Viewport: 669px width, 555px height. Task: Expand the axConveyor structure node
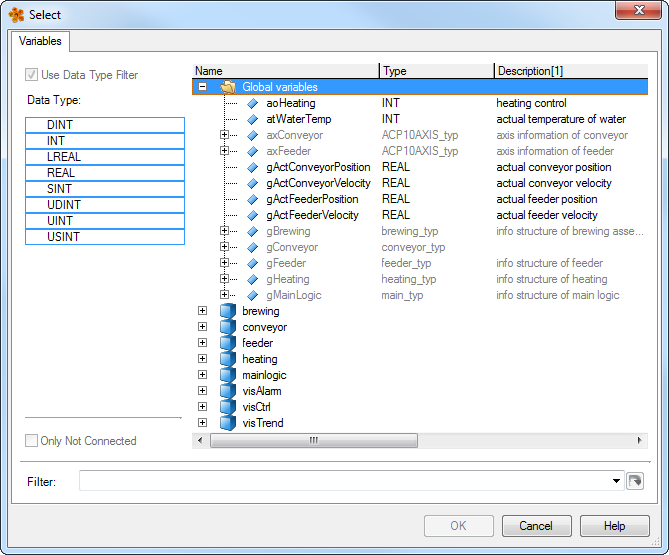point(225,135)
